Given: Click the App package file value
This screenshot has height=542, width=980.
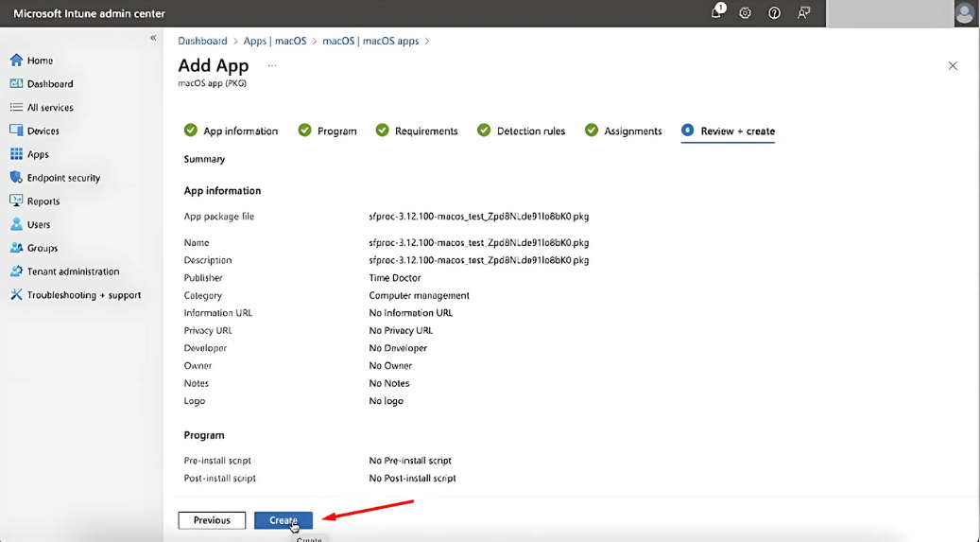Looking at the screenshot, I should click(x=479, y=217).
